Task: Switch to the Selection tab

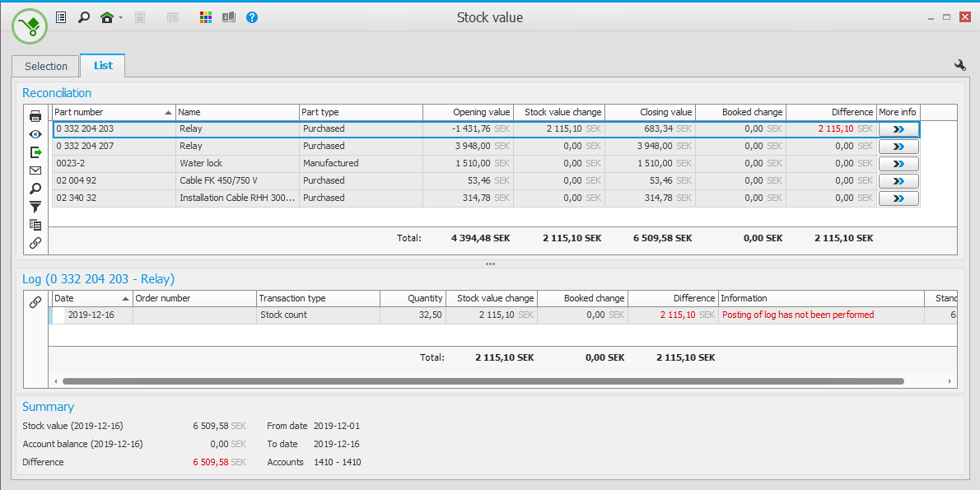Action: click(46, 66)
